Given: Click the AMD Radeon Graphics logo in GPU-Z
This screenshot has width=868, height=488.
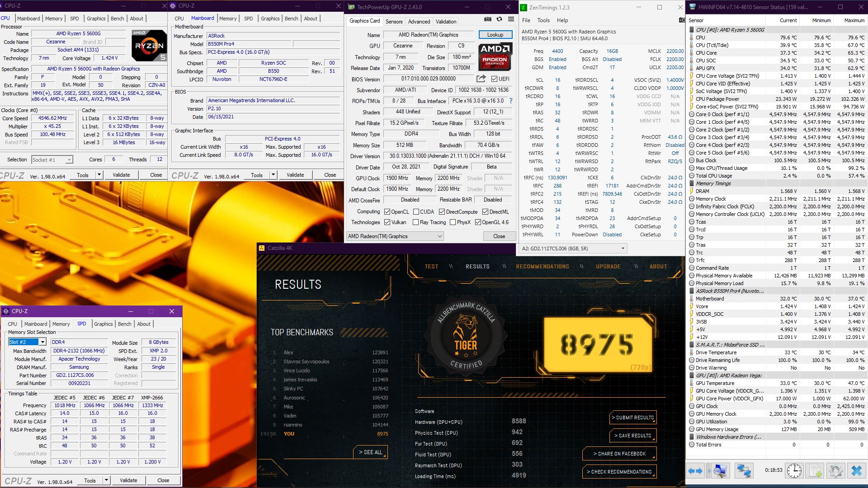Looking at the screenshot, I should (x=495, y=56).
